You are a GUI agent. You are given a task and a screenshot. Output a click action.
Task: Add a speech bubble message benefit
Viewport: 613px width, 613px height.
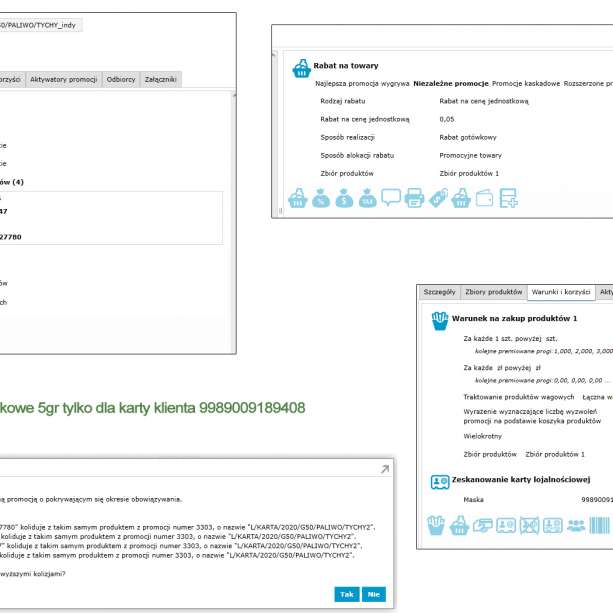pyautogui.click(x=391, y=197)
